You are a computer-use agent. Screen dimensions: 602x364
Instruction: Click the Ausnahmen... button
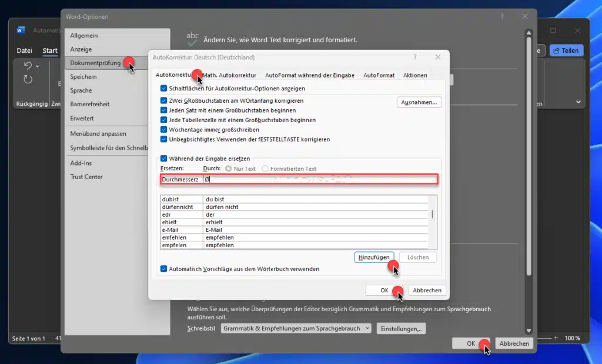(419, 102)
